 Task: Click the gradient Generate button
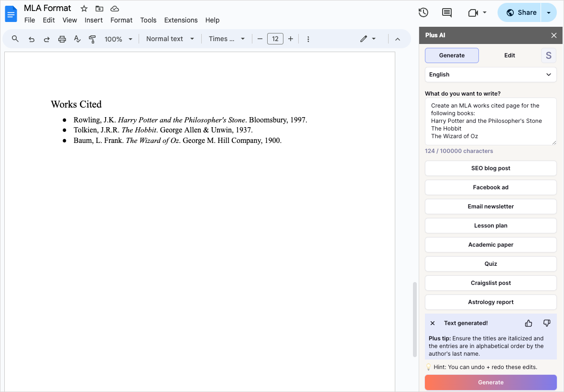(490, 382)
